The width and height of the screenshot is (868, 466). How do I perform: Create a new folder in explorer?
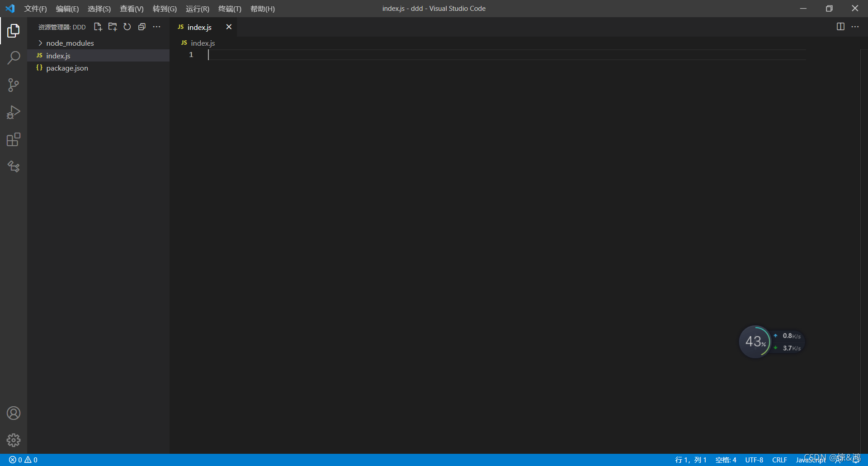pyautogui.click(x=113, y=27)
